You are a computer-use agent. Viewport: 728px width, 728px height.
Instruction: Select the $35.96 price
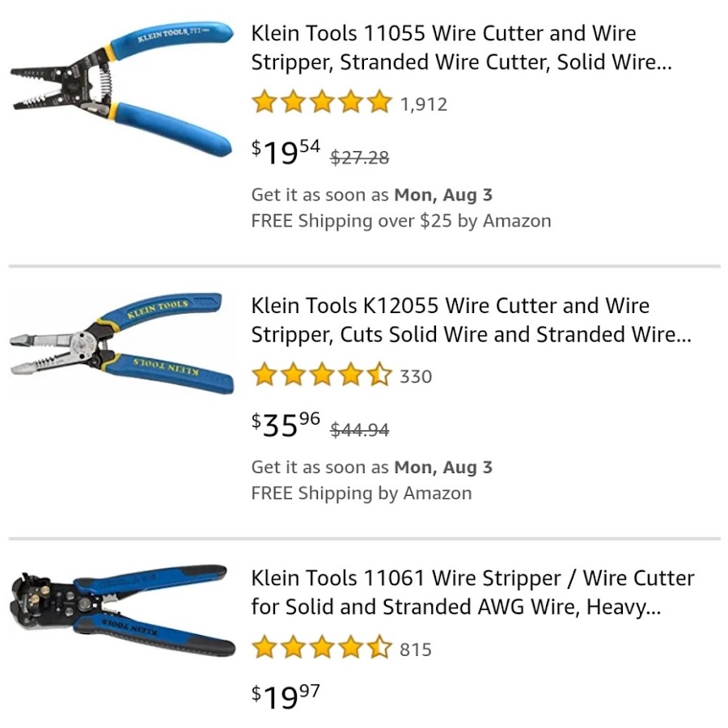point(286,424)
